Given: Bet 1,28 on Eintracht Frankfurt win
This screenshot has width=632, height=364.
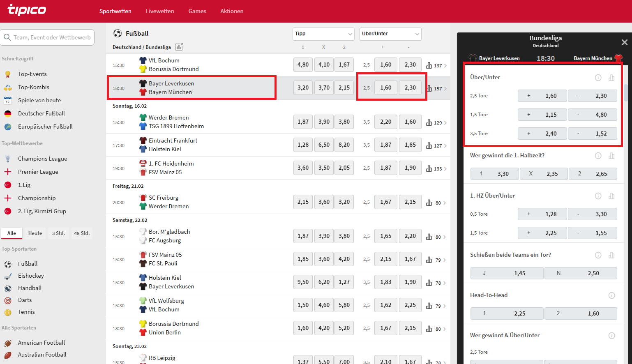Looking at the screenshot, I should (303, 145).
